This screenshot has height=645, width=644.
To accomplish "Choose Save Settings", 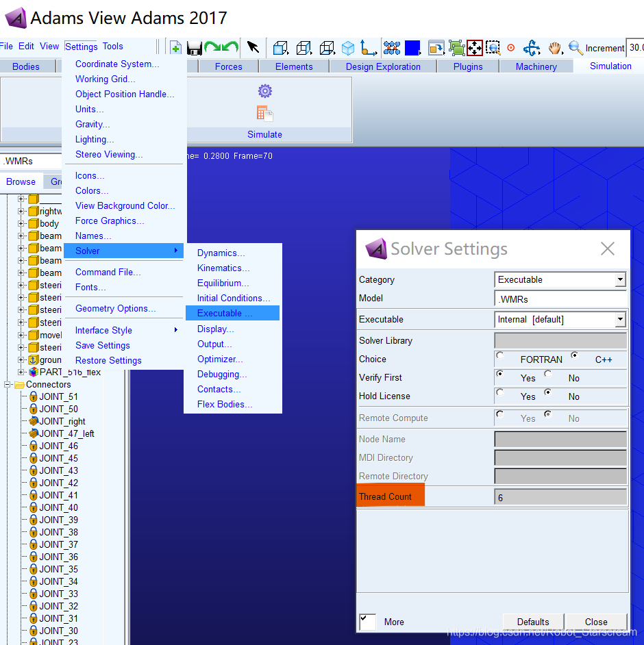I will (103, 346).
